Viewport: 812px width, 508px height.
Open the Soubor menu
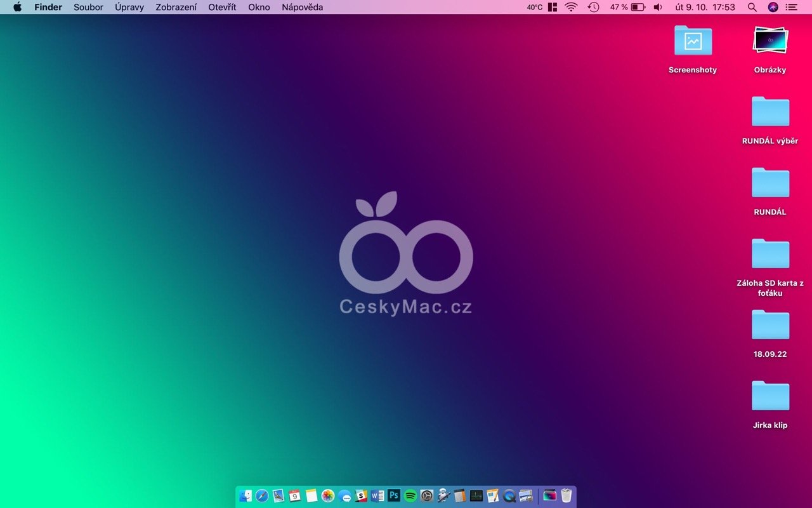pyautogui.click(x=88, y=7)
